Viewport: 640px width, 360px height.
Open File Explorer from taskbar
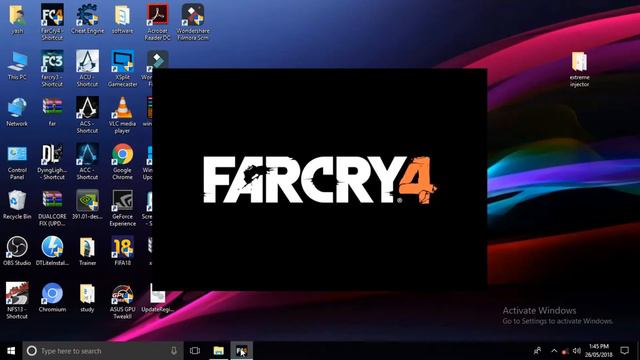(218, 351)
